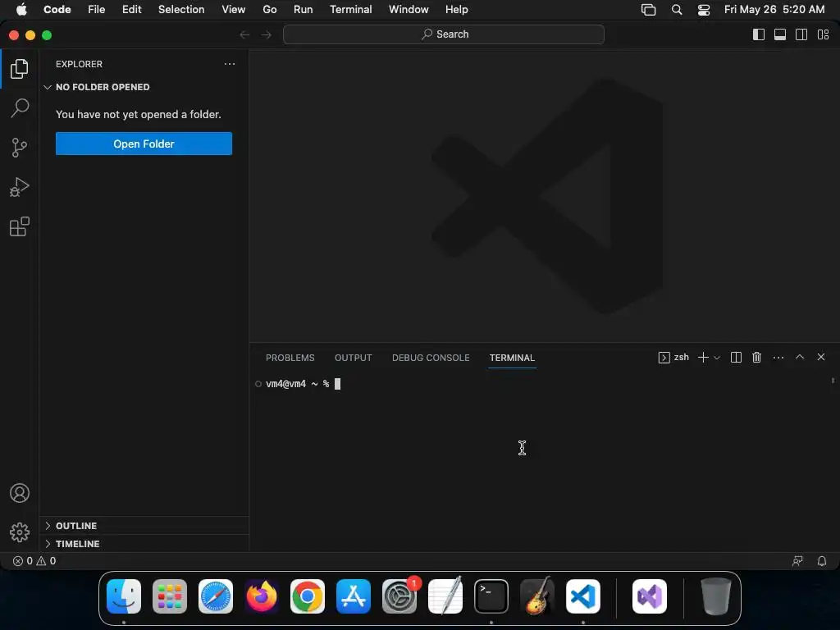Close the bottom panel

coord(820,357)
